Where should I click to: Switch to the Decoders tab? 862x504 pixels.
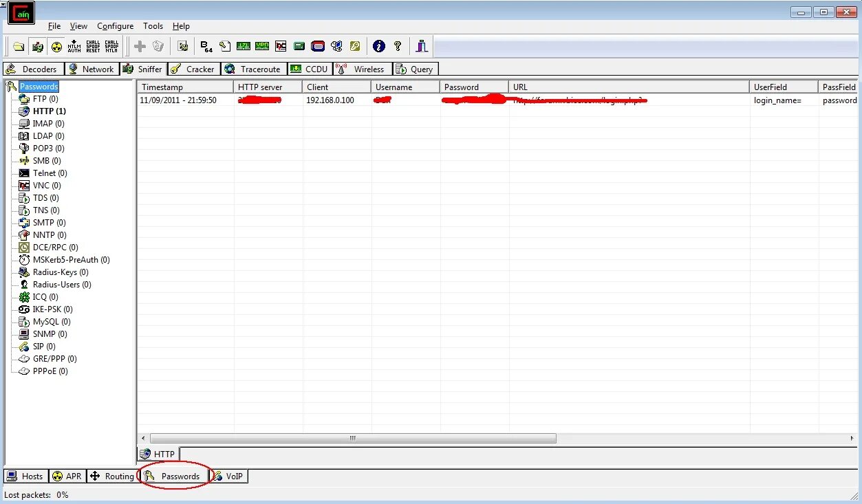point(34,69)
